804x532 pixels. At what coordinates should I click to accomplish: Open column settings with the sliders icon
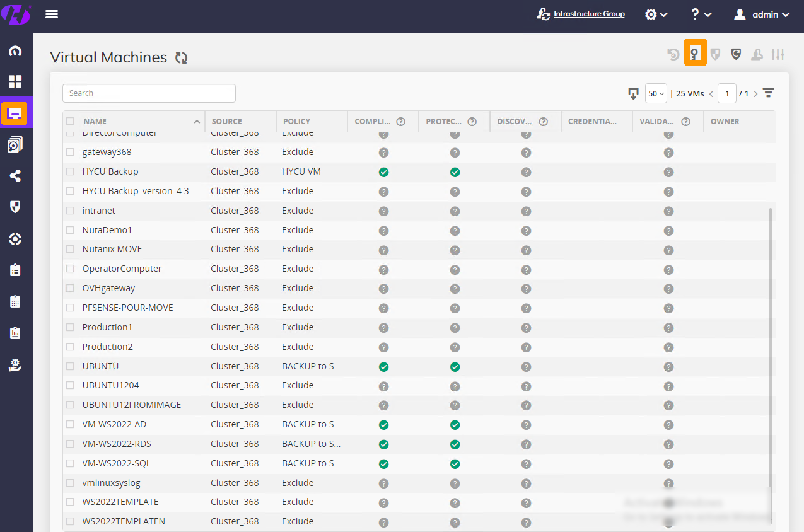[x=778, y=54]
